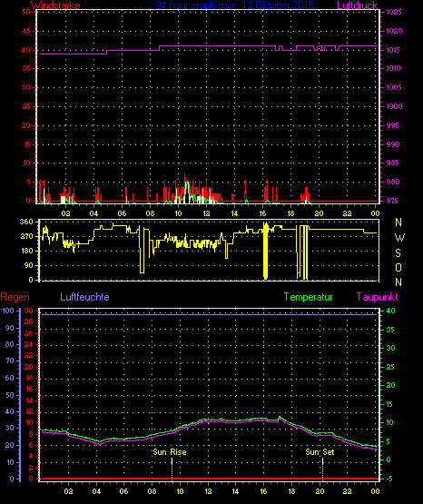Click the 1010 value on pressure axis

[x=393, y=68]
